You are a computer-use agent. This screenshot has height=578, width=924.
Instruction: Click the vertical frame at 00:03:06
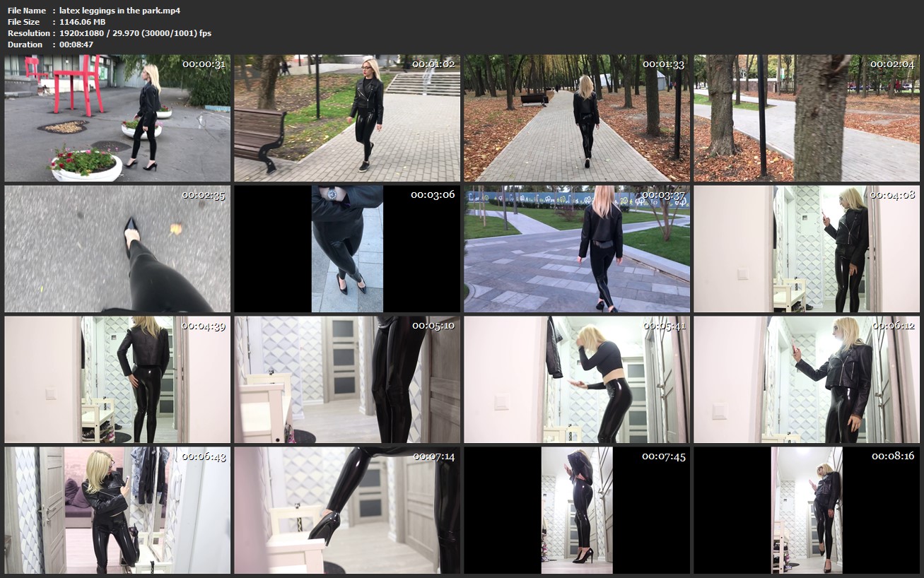click(347, 249)
